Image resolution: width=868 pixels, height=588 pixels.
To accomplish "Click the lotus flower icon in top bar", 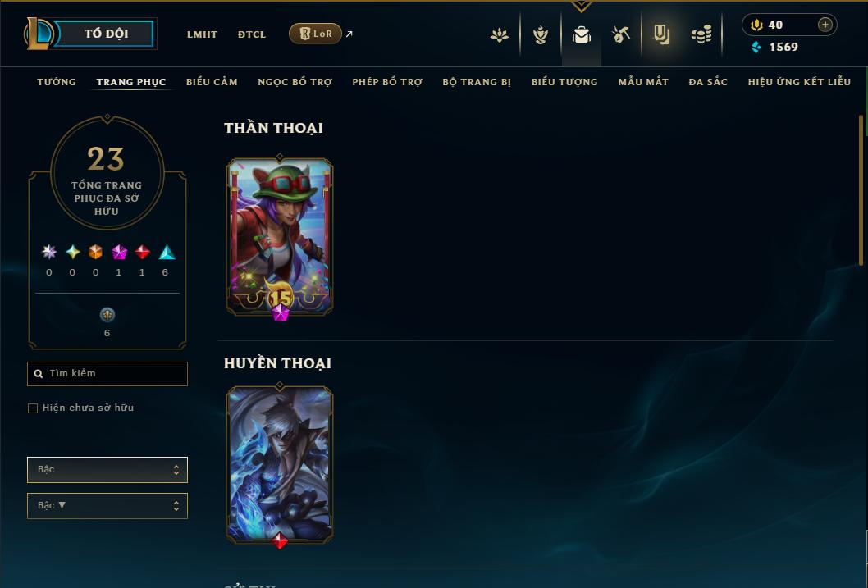I will (x=500, y=35).
